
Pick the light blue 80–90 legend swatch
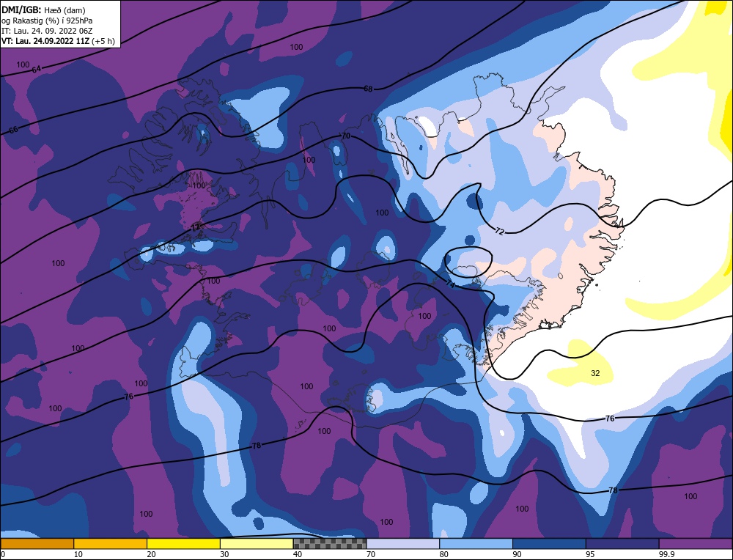point(476,543)
